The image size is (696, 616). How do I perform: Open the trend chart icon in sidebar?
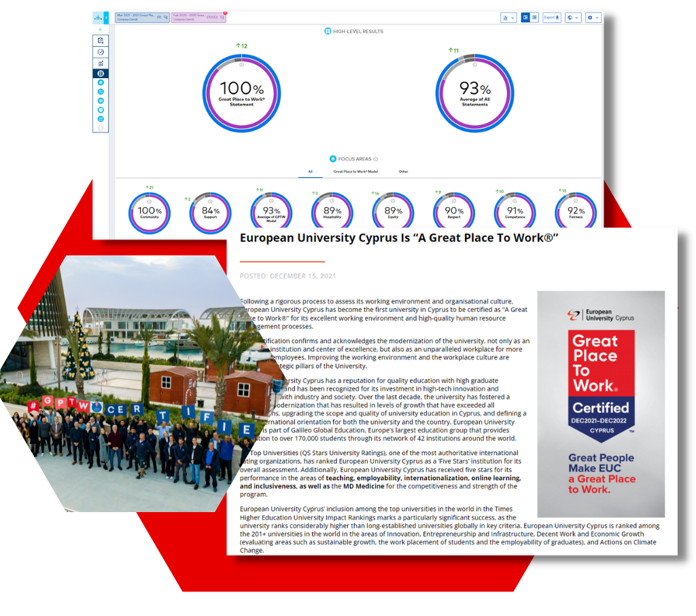[101, 63]
